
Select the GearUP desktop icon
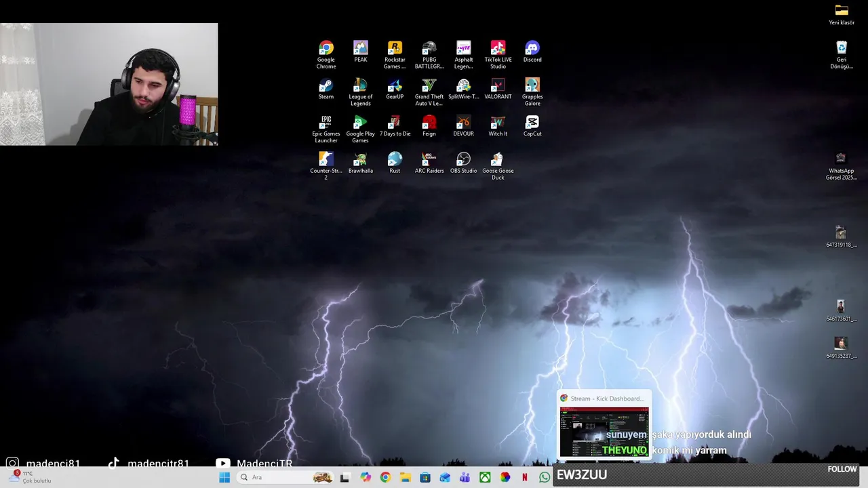coord(395,89)
